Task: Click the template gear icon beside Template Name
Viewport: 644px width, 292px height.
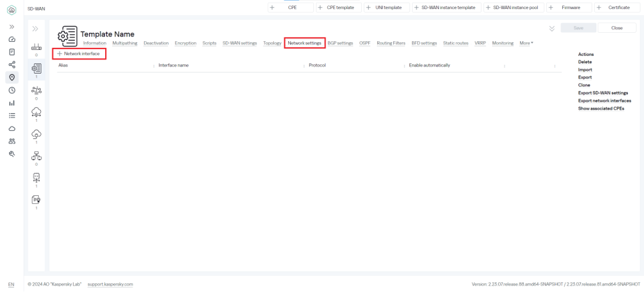Action: (x=67, y=36)
